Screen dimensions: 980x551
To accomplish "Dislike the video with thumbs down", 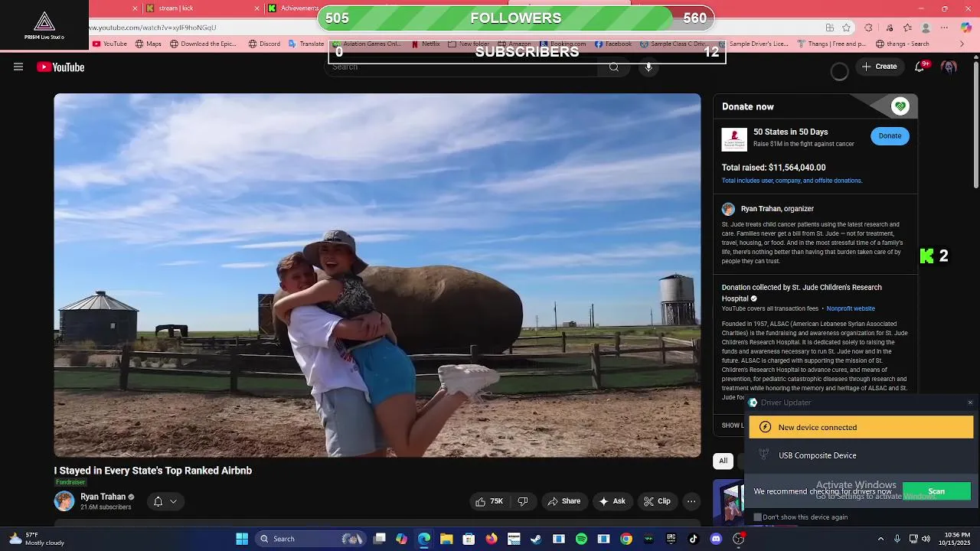I will (x=523, y=501).
